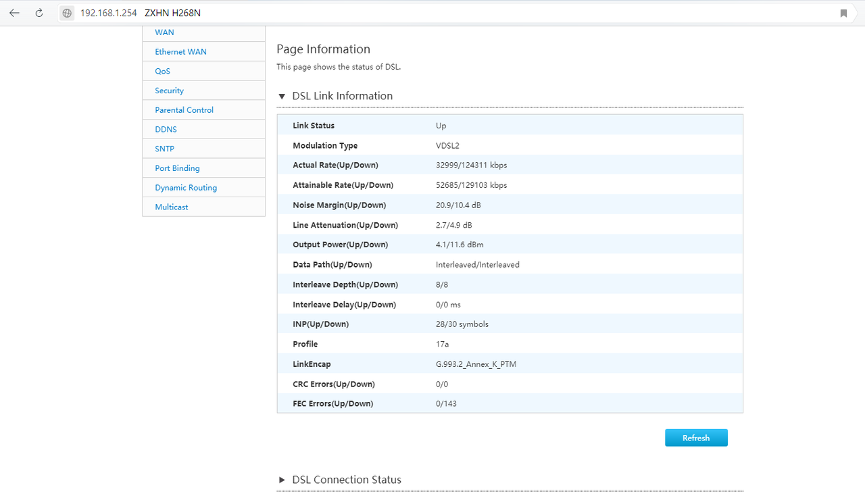Image resolution: width=865 pixels, height=504 pixels.
Task: Click the browser back arrow
Action: (14, 13)
